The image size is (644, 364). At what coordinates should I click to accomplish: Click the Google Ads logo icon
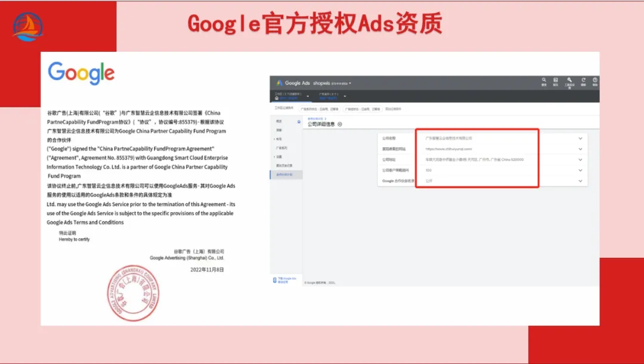click(x=279, y=83)
